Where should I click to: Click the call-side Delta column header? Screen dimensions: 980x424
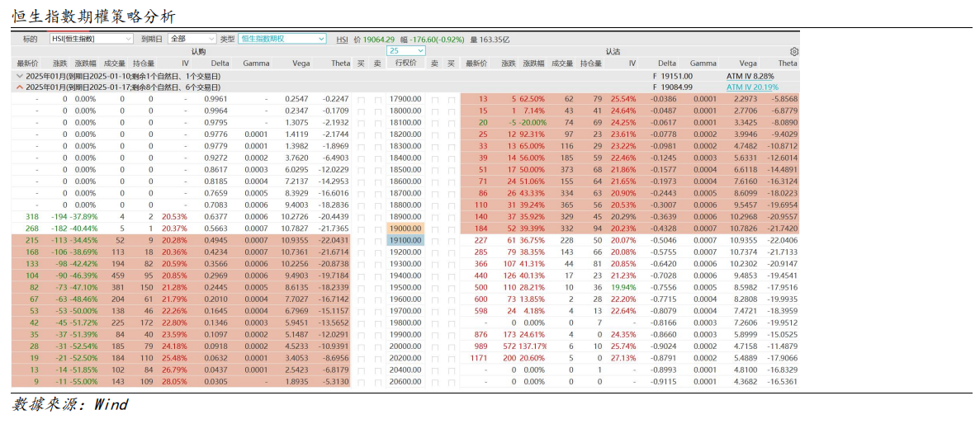point(220,63)
